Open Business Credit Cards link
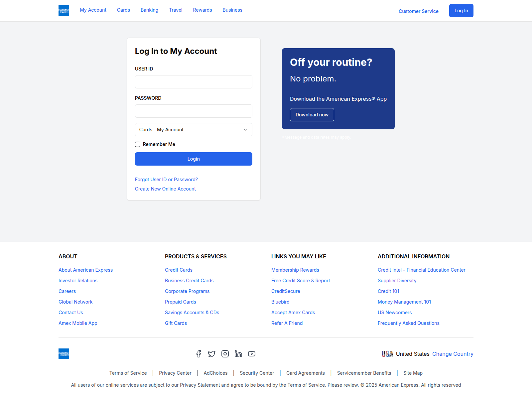The height and width of the screenshot is (399, 532). [189, 281]
